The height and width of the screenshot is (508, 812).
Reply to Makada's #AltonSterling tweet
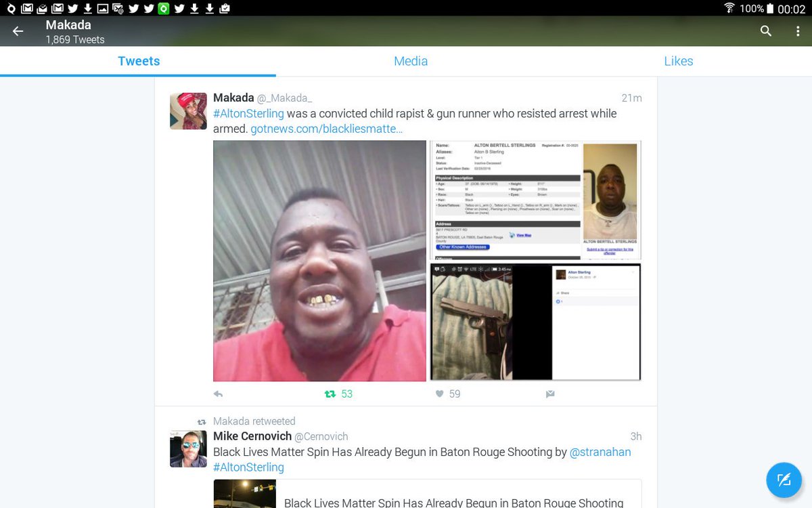pos(218,394)
